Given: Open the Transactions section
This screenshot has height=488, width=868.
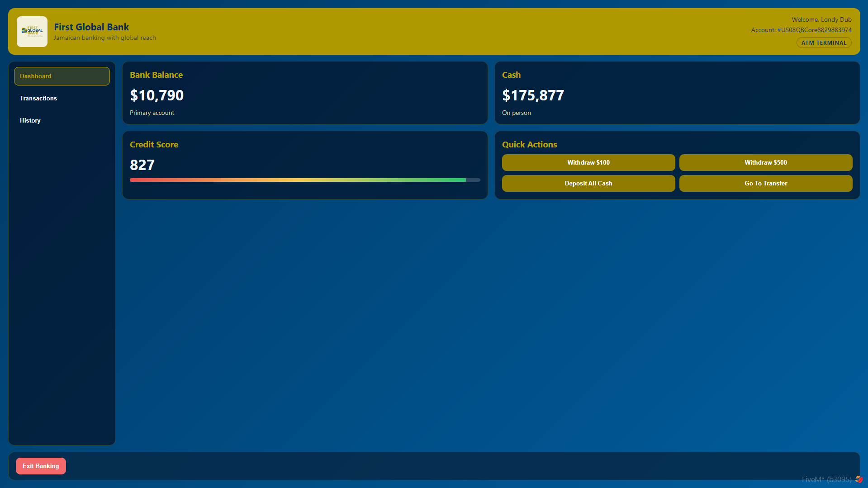Looking at the screenshot, I should coord(62,98).
